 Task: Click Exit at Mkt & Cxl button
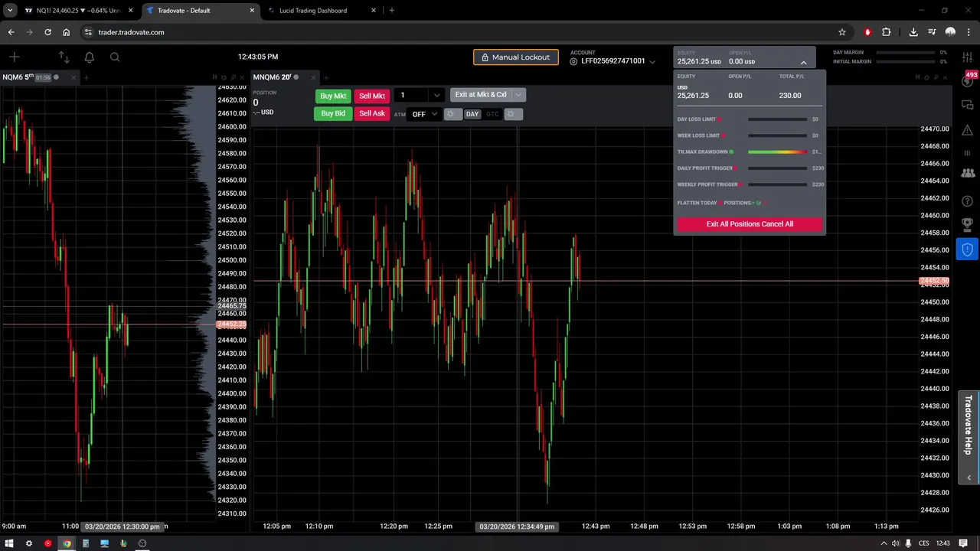tap(481, 95)
